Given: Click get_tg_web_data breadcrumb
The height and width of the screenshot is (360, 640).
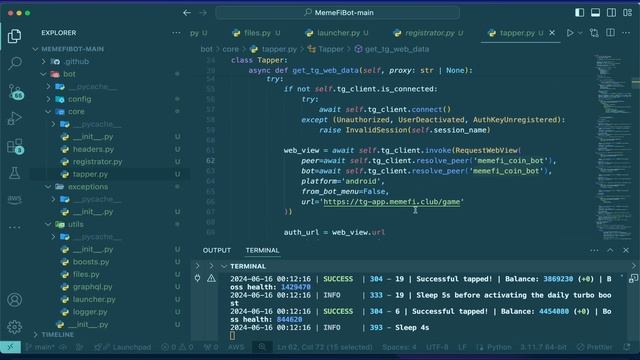Looking at the screenshot, I should (x=392, y=49).
